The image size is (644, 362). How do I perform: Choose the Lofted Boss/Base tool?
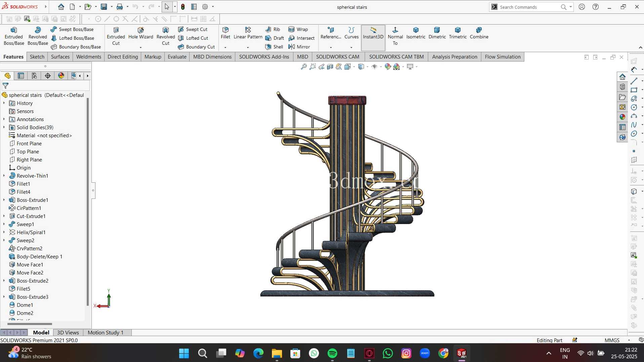(x=73, y=38)
